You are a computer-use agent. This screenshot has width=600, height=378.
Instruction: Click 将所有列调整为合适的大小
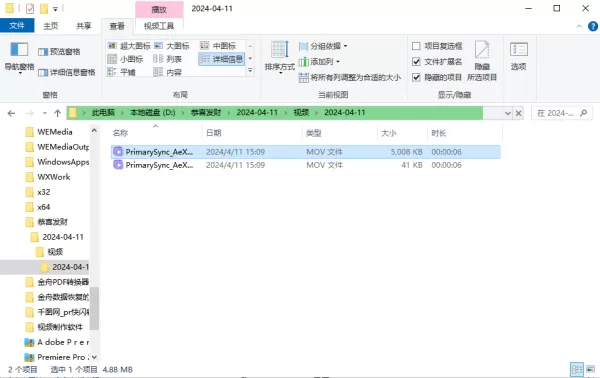pos(349,78)
